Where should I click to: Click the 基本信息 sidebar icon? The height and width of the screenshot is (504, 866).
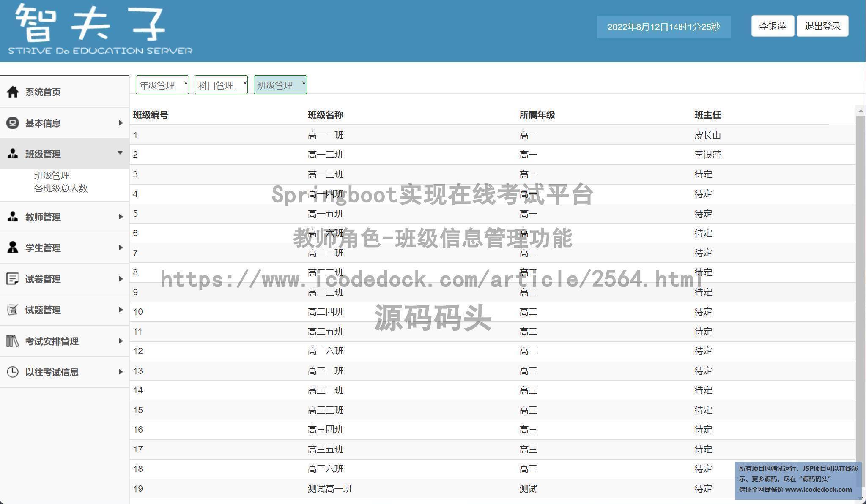pos(13,123)
